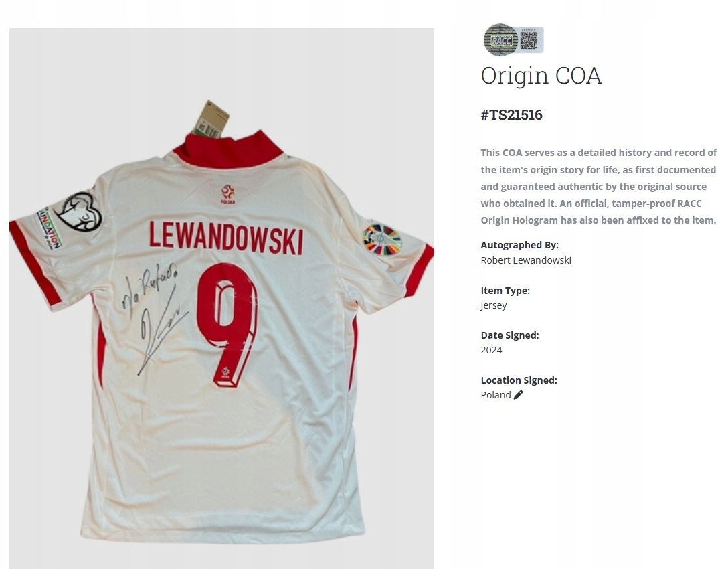This screenshot has height=569, width=728.
Task: Click the QR code example image
Action: tap(529, 40)
